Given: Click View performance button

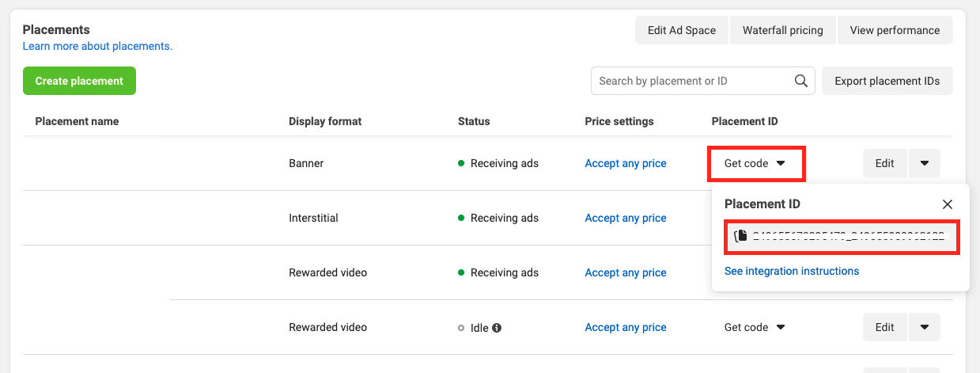Looking at the screenshot, I should click(895, 30).
